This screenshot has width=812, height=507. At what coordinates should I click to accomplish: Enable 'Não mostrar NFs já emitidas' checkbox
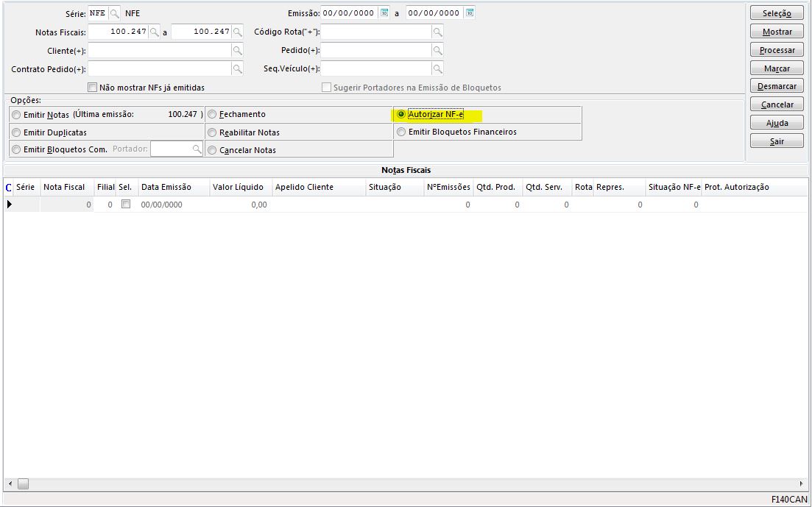tap(93, 88)
